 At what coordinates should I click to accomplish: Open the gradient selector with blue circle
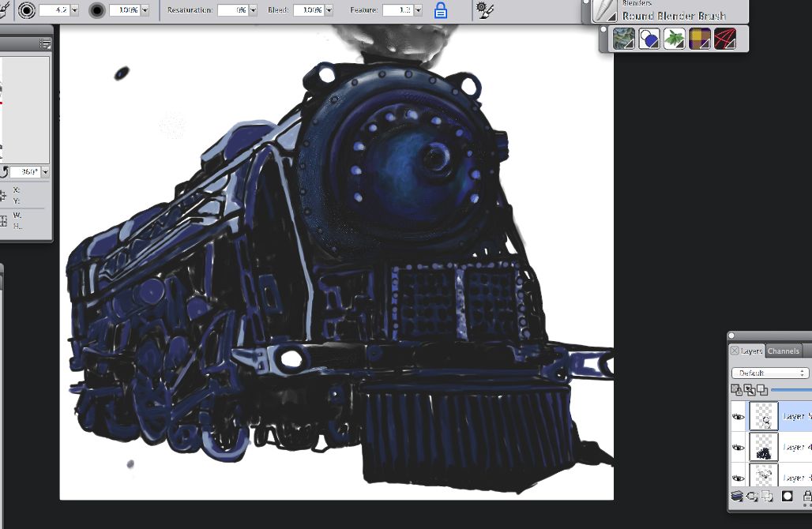pos(649,39)
